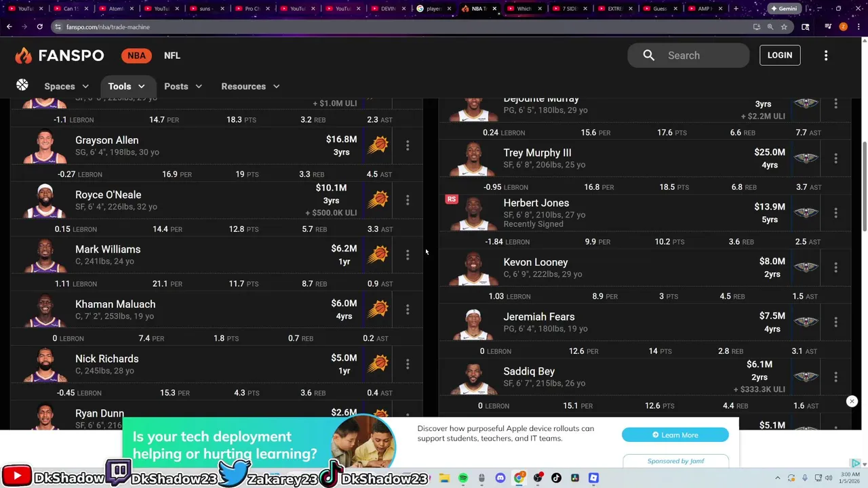Click the fanspo.com address bar
868x488 pixels.
400,26
